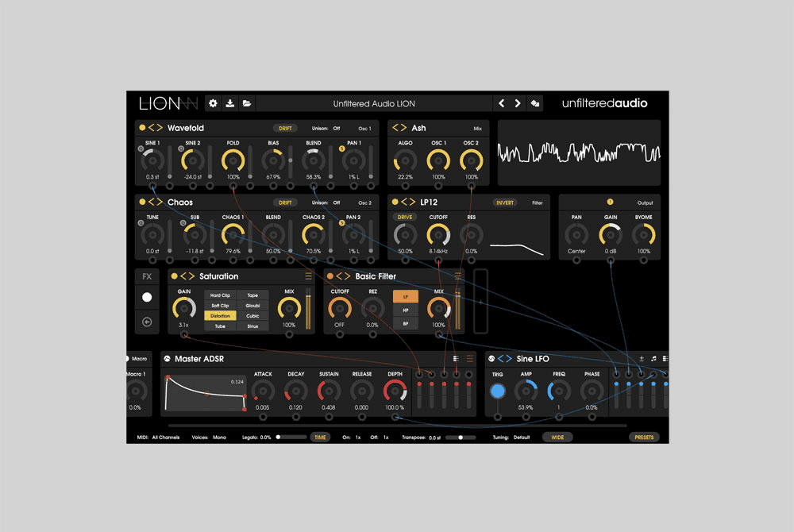Select the Distortion saturation mode
The width and height of the screenshot is (794, 532).
pyautogui.click(x=220, y=316)
